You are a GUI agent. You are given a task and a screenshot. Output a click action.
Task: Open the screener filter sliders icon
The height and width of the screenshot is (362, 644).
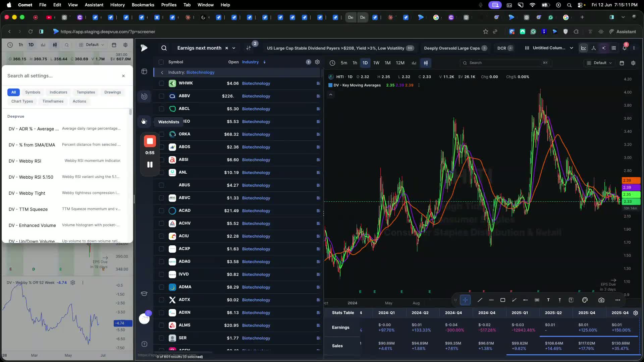(x=249, y=48)
